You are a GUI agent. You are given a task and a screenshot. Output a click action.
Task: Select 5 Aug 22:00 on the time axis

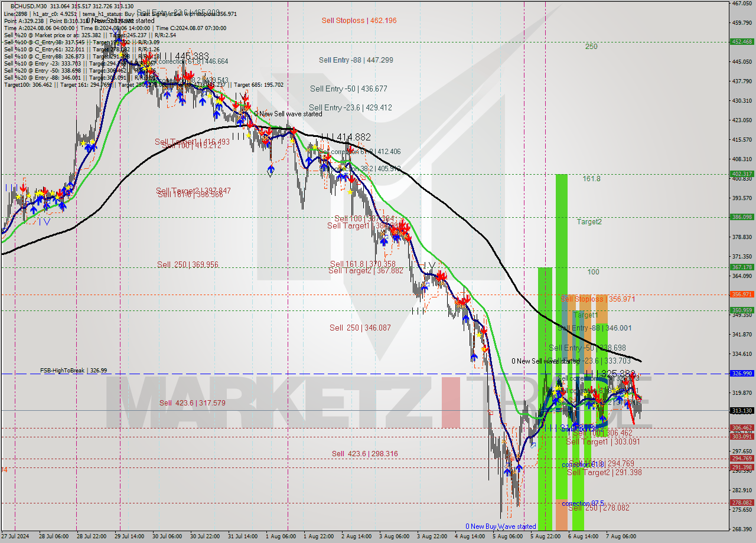click(x=545, y=537)
